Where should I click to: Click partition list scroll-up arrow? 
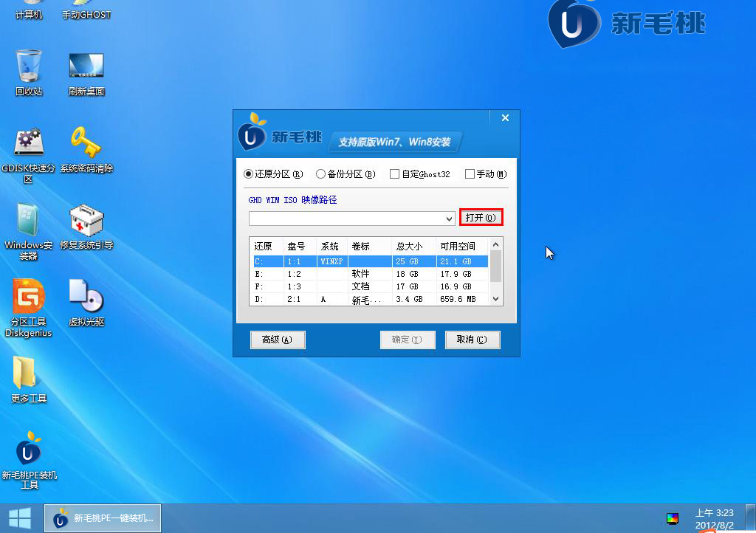tap(495, 245)
